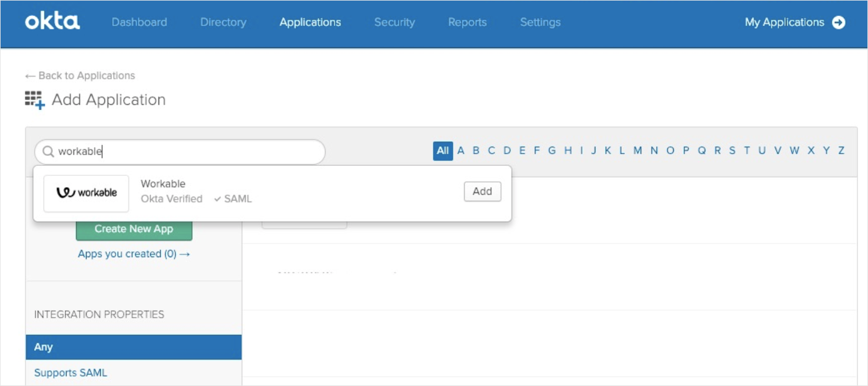Filter apps by letter C
This screenshot has width=868, height=386.
coord(491,151)
